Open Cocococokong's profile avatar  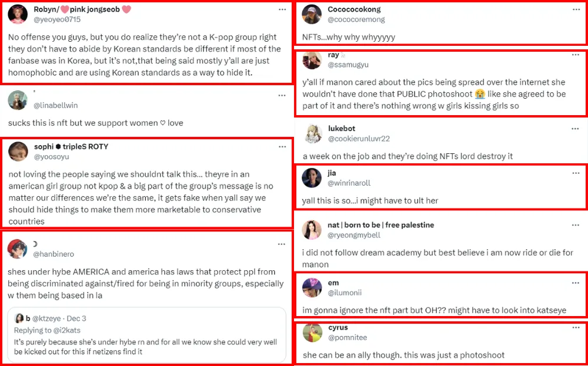(x=312, y=14)
